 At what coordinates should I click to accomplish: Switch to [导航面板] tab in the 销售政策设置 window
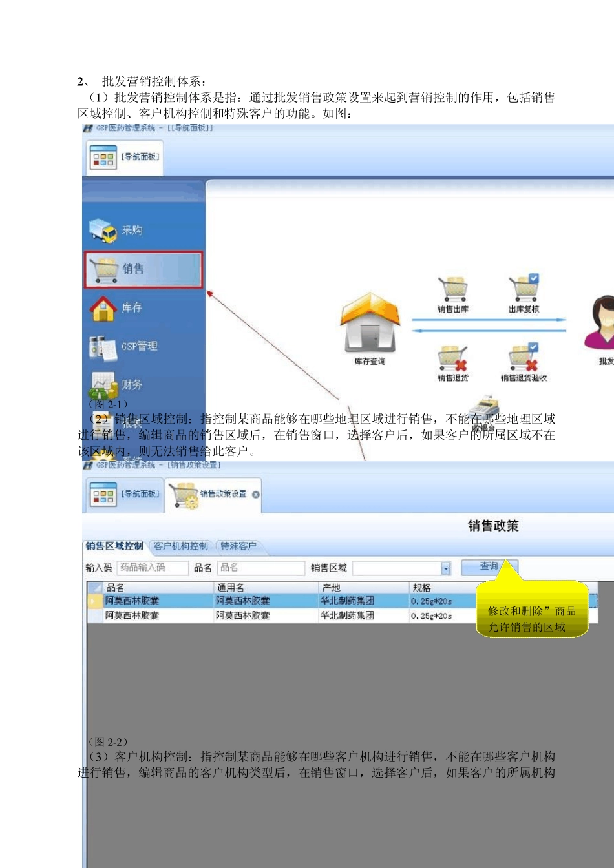tap(125, 495)
